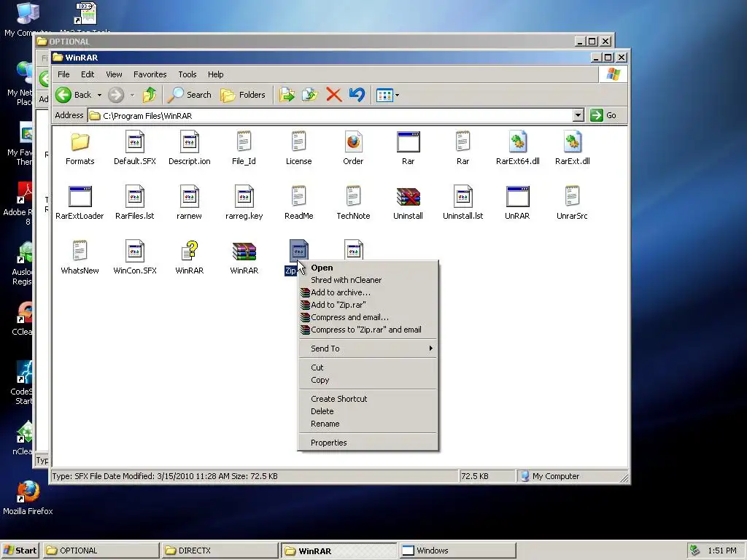Open Mozilla Firefox desktop shortcut

click(28, 498)
